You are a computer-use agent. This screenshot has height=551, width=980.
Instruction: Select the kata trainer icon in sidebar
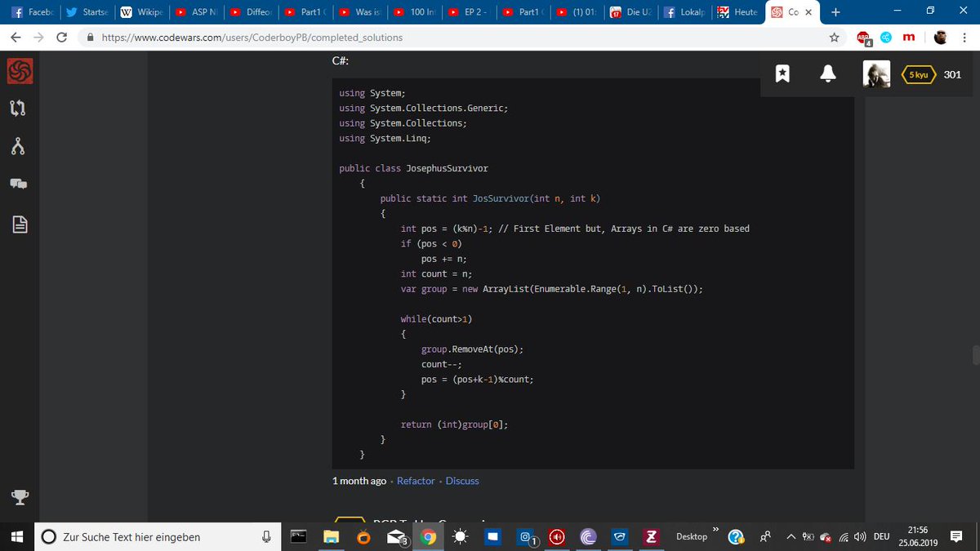[x=18, y=107]
